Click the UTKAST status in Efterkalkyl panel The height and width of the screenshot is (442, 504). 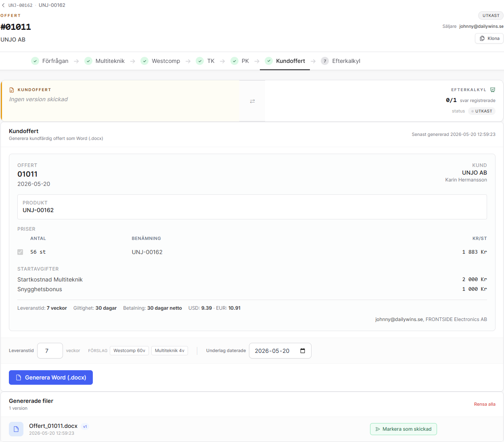(482, 111)
